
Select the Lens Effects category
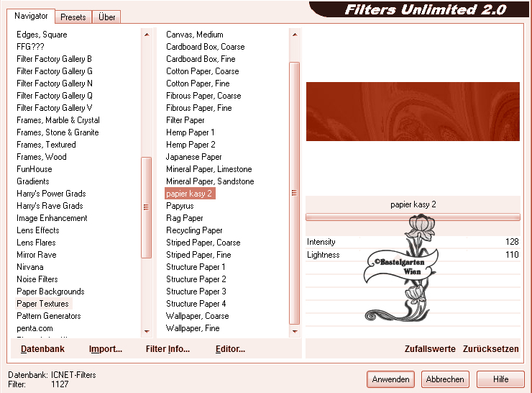(x=38, y=230)
